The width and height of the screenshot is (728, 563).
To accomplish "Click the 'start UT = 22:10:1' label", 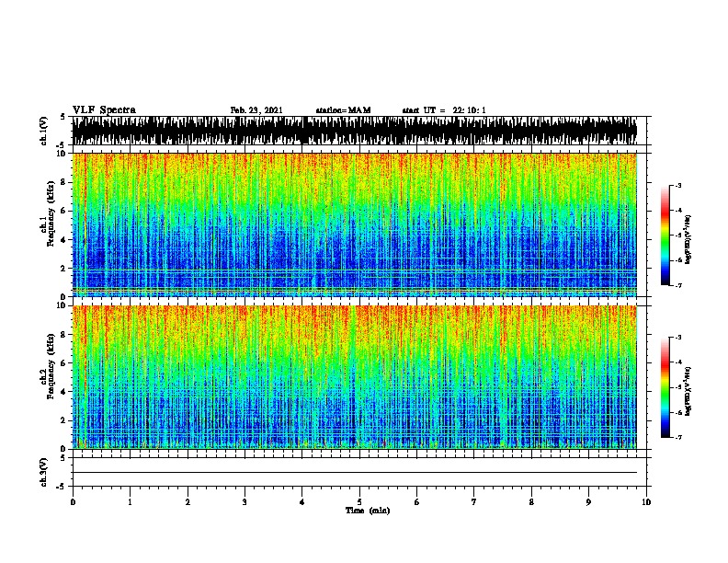I will click(x=444, y=110).
